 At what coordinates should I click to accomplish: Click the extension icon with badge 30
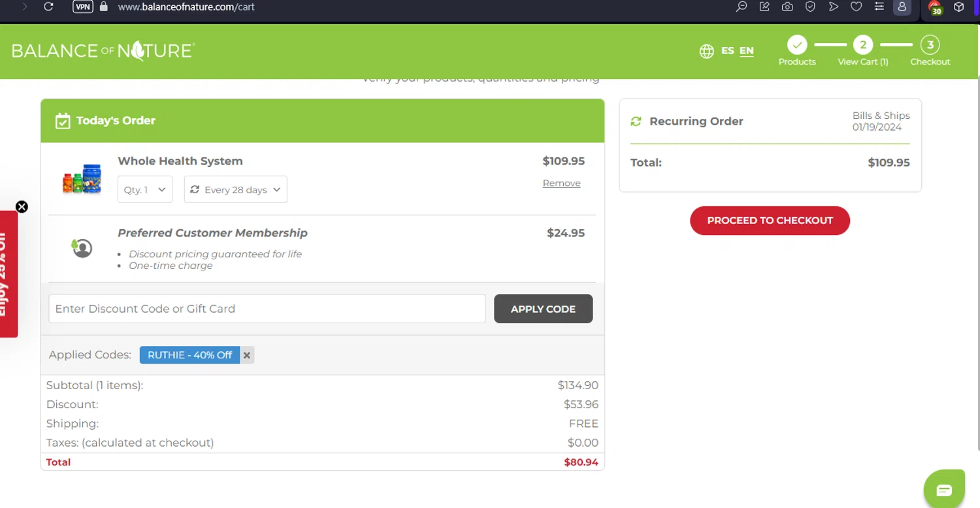[935, 8]
